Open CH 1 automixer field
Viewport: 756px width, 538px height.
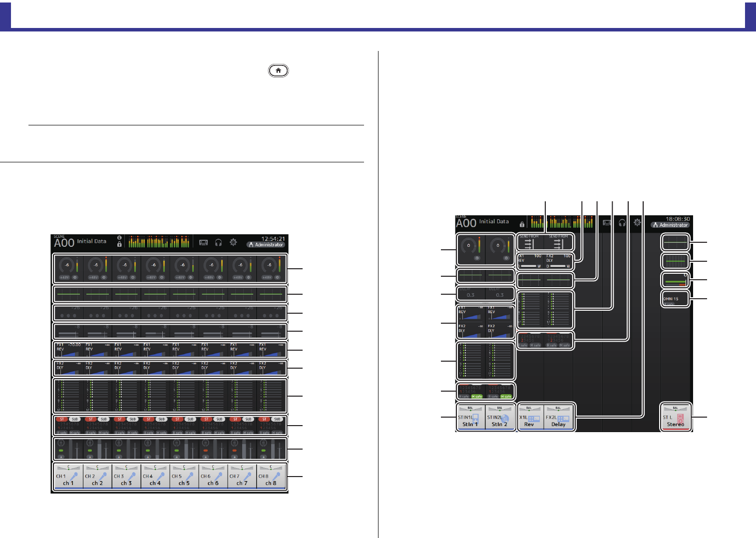68,449
